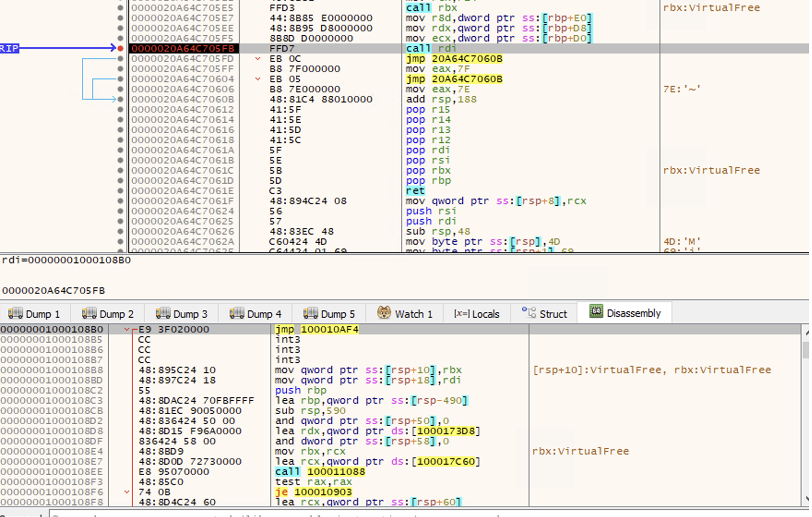This screenshot has height=517, width=812.
Task: Set breakpoint dot at 0000020A64C705FF
Action: 120,69
